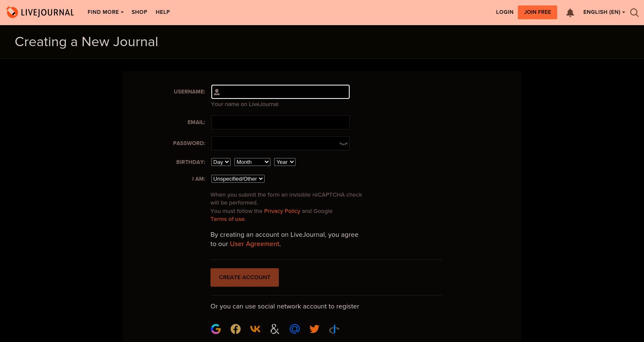Click the 'Creating a New Journal' heading
The height and width of the screenshot is (342, 644).
tap(86, 42)
